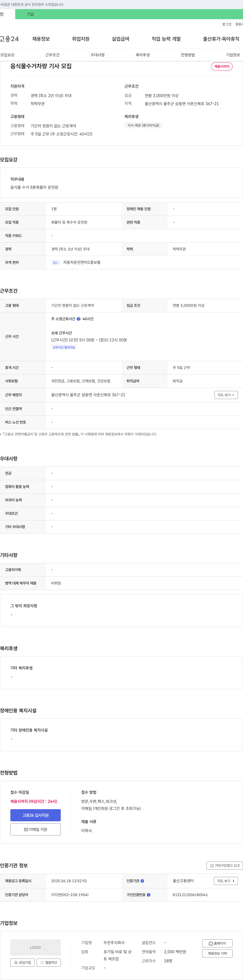Select the 임금 조건 value in the 근무조건 table

(189, 306)
